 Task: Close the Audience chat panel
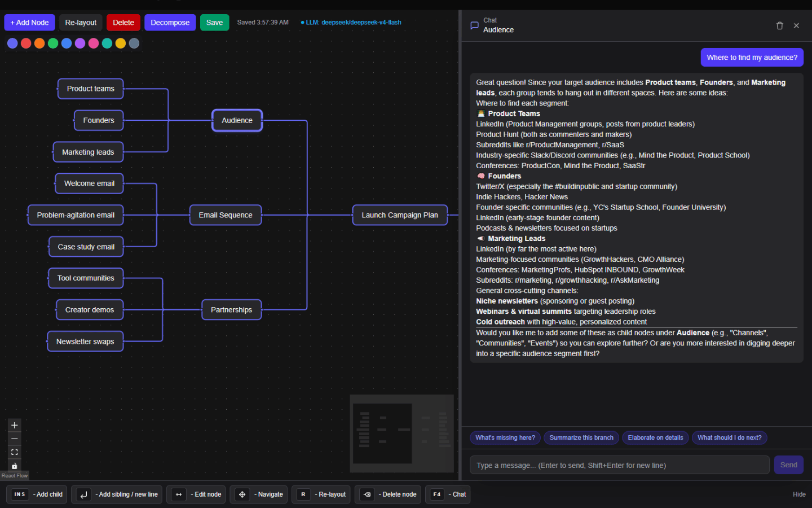click(796, 25)
